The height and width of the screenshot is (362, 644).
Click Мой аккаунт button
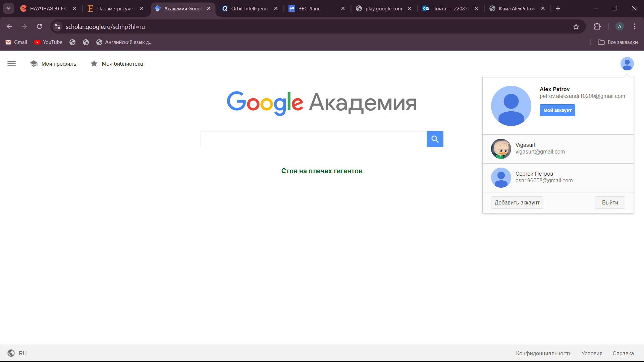(x=557, y=110)
